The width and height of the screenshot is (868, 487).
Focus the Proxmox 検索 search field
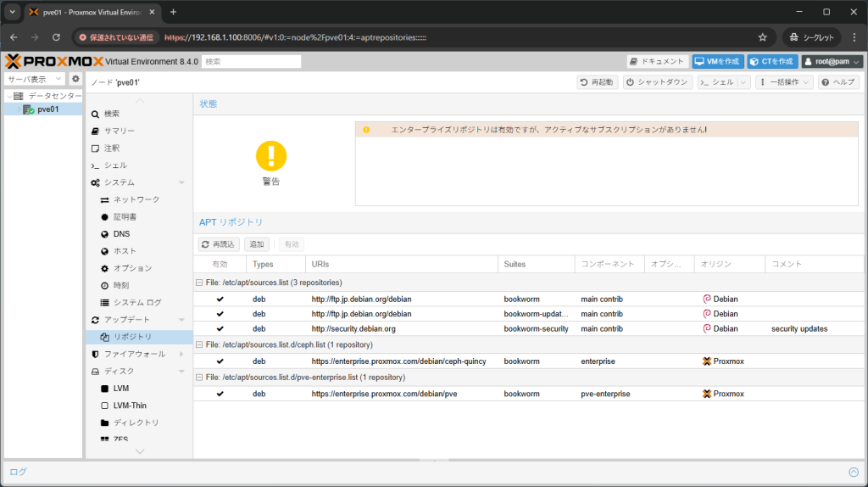tap(251, 61)
